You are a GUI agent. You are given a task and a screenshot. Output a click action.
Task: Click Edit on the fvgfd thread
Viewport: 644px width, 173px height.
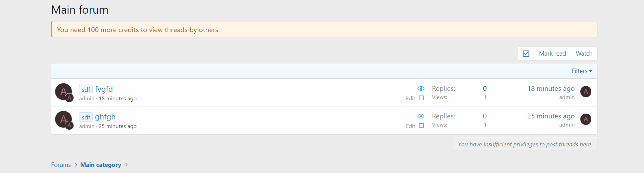coord(410,98)
